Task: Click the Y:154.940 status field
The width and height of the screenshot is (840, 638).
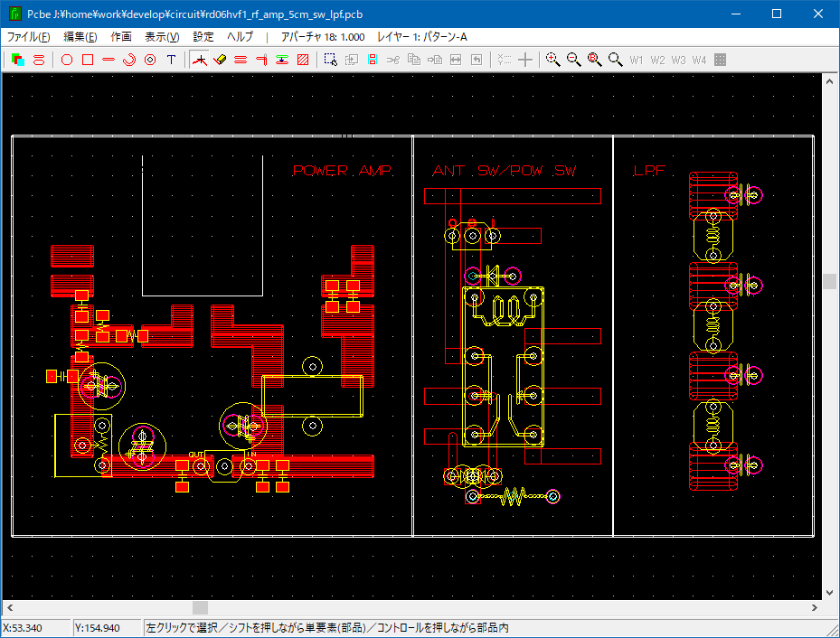Action: [108, 628]
